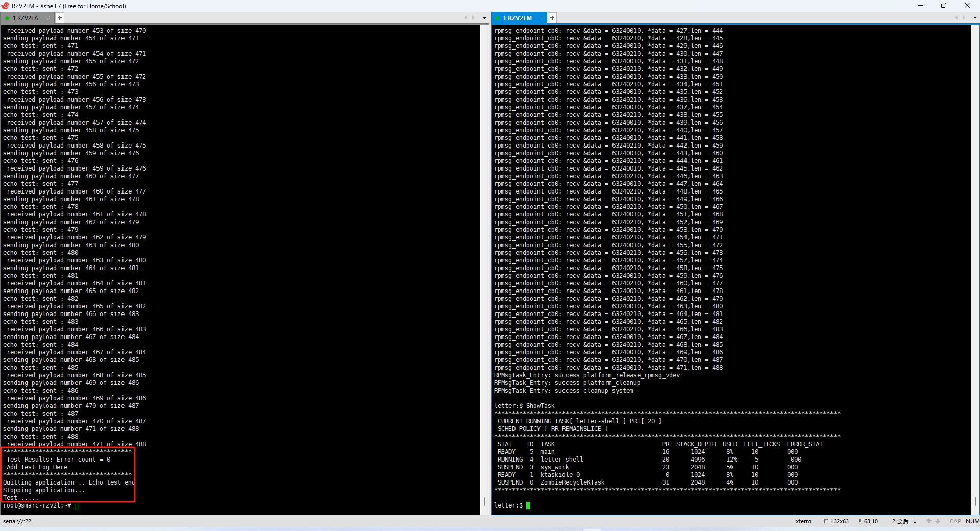Add new tab beside RZV2LA
Image resolution: width=980 pixels, height=531 pixels.
click(x=60, y=18)
